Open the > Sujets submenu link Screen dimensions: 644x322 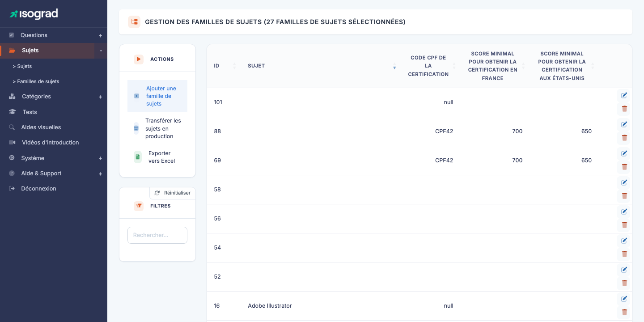[22, 66]
